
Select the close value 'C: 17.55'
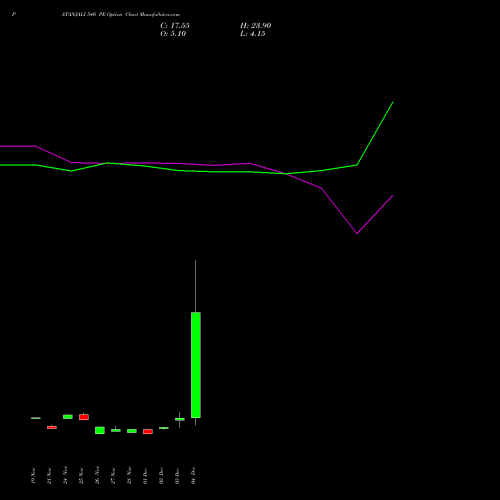(x=175, y=26)
